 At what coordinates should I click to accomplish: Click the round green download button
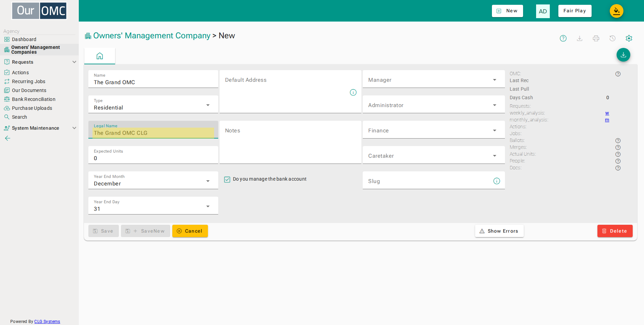623,55
